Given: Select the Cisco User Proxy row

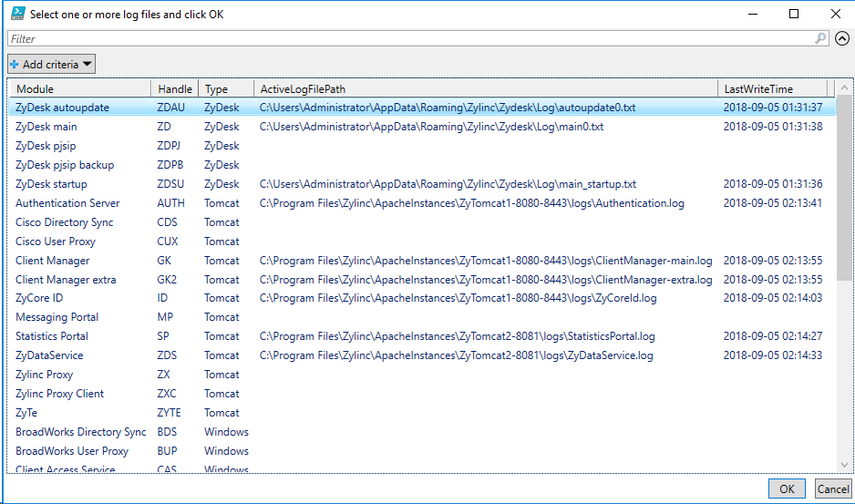Looking at the screenshot, I should pyautogui.click(x=422, y=242).
